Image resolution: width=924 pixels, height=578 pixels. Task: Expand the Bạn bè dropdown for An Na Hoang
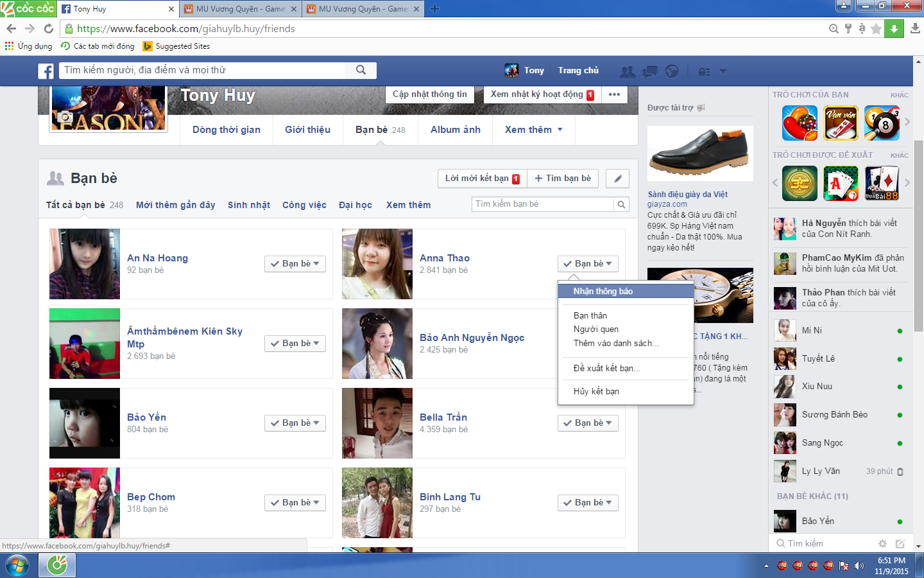pyautogui.click(x=295, y=264)
